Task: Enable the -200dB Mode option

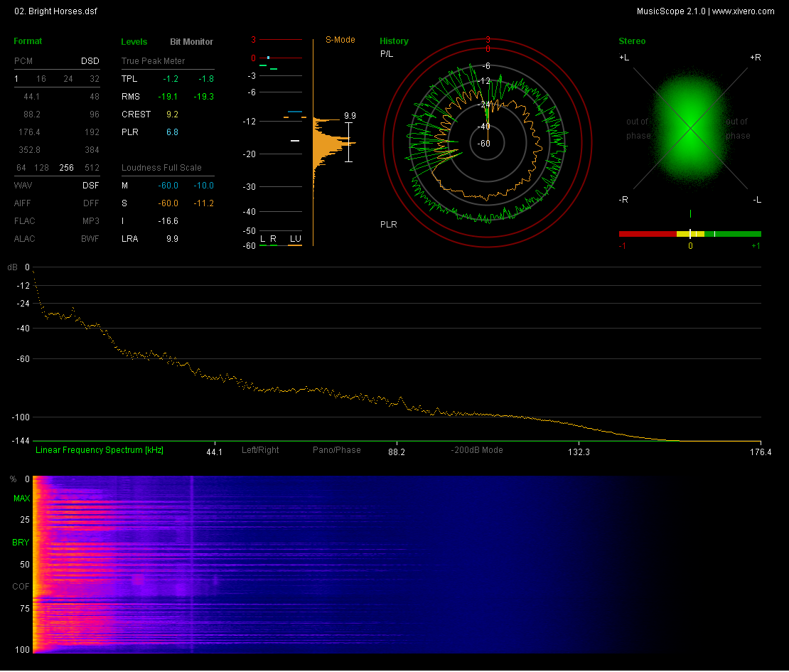Action: tap(476, 450)
